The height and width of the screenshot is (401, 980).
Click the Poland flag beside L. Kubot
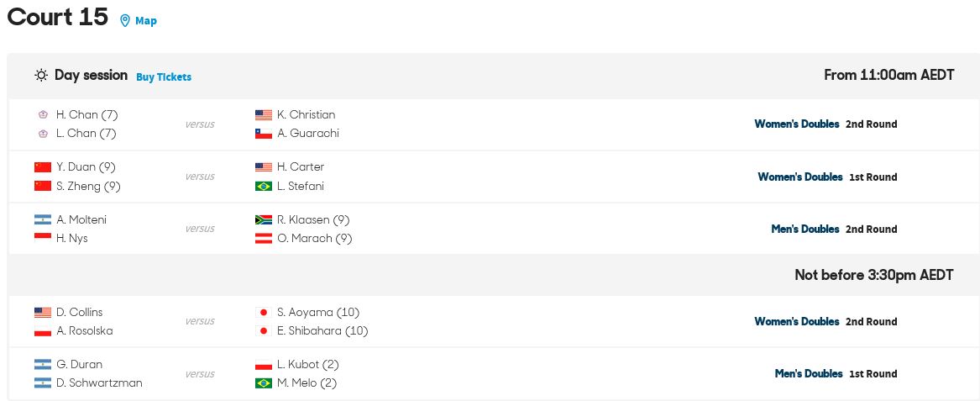[x=264, y=365]
